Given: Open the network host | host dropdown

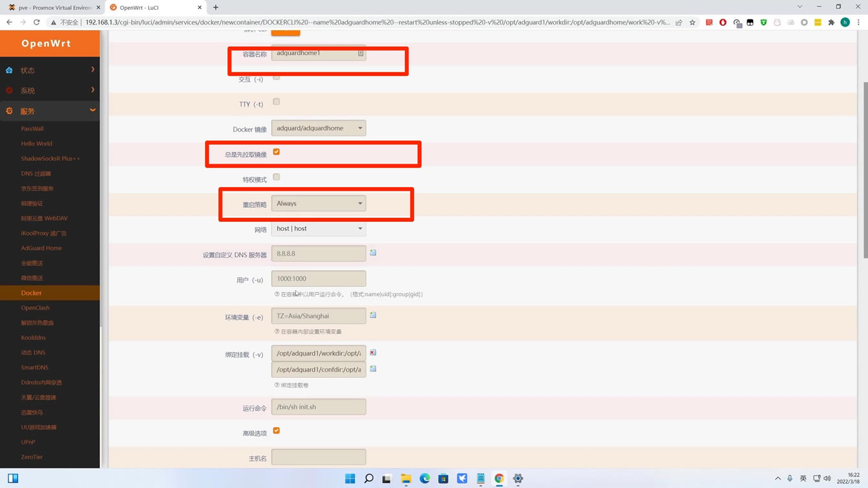Looking at the screenshot, I should [319, 228].
